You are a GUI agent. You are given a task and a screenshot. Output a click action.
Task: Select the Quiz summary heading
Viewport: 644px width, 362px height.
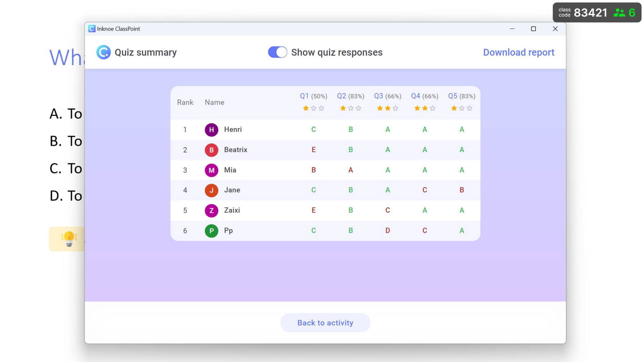146,52
